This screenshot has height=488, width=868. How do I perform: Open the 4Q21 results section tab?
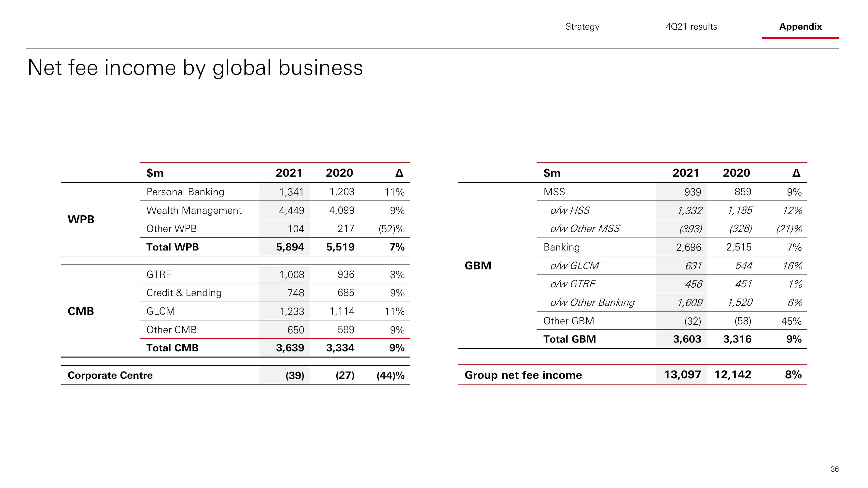tap(692, 27)
